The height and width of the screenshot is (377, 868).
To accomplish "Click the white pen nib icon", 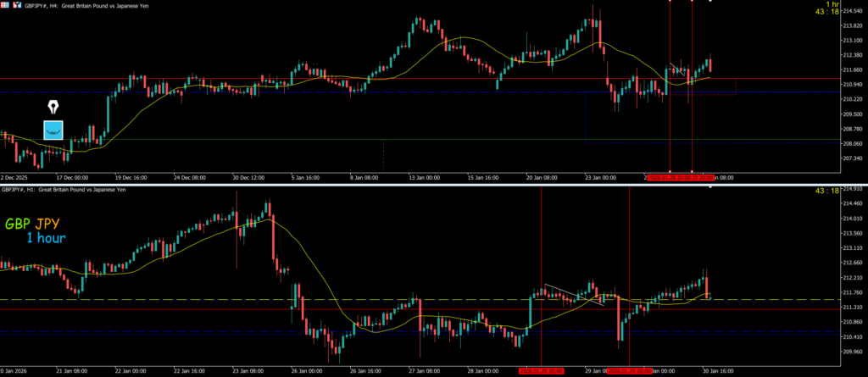I will coord(53,108).
